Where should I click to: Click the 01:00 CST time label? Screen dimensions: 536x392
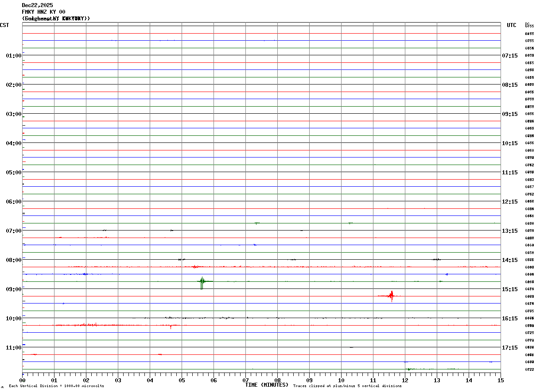click(x=14, y=55)
